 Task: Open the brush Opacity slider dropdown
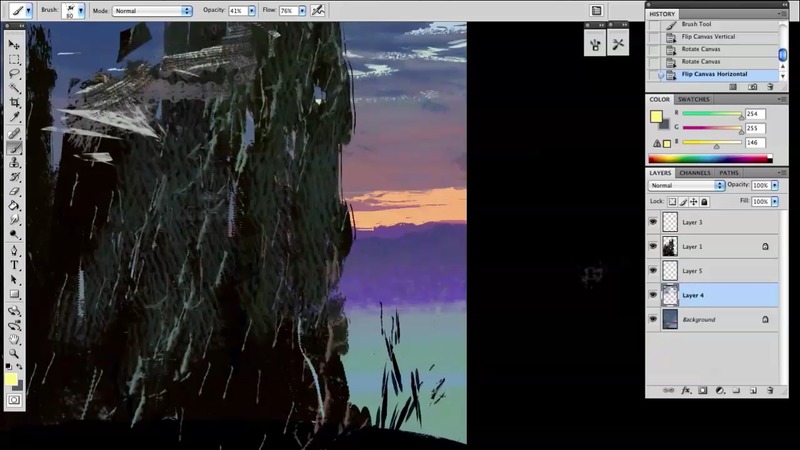point(252,11)
